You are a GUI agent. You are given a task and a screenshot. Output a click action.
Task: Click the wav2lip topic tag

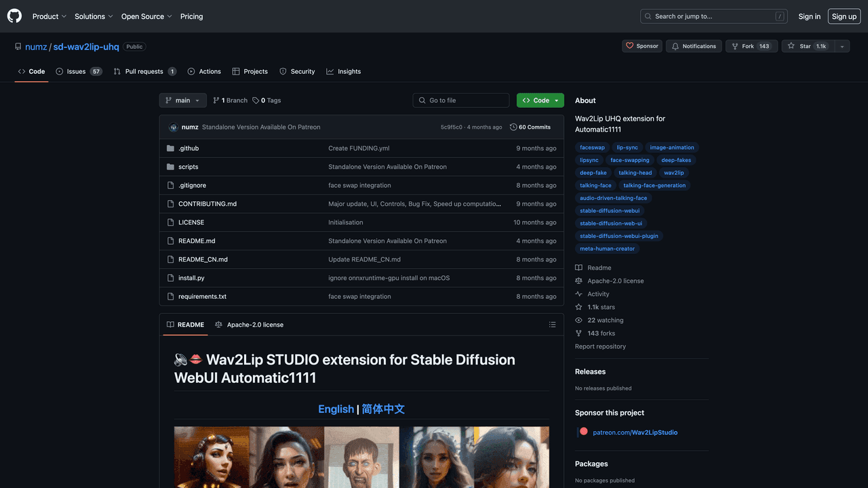click(x=674, y=173)
